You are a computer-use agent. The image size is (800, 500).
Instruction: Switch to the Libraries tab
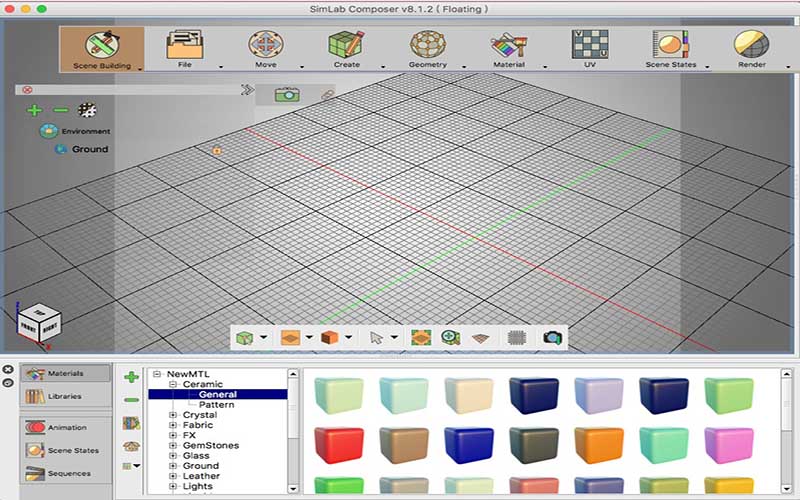tap(66, 396)
